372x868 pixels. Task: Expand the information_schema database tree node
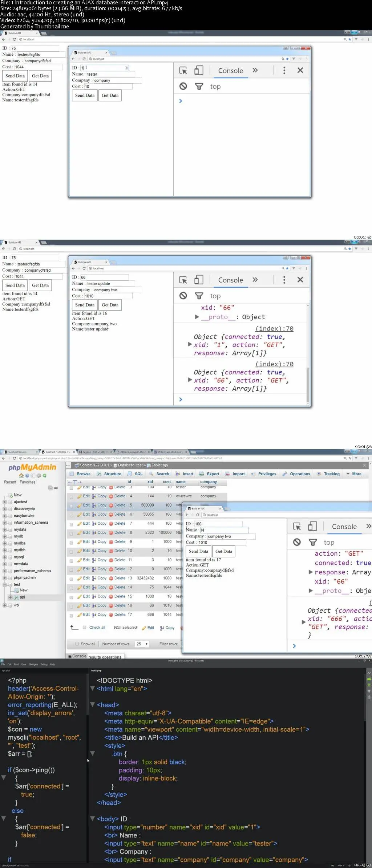(5, 523)
